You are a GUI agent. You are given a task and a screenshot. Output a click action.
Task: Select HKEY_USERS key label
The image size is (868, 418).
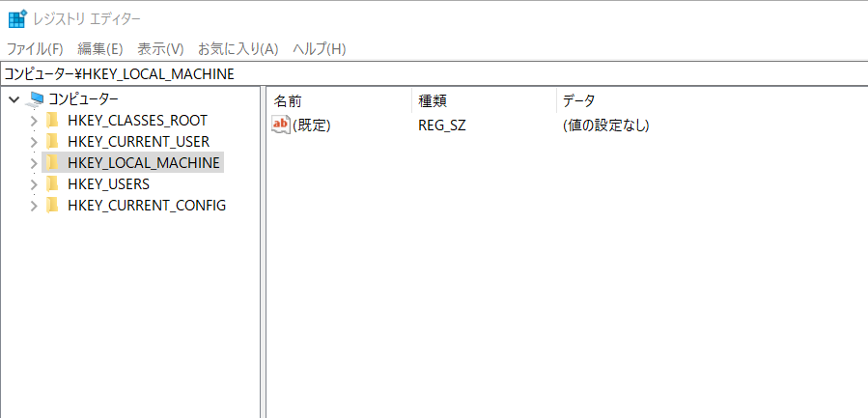click(108, 183)
